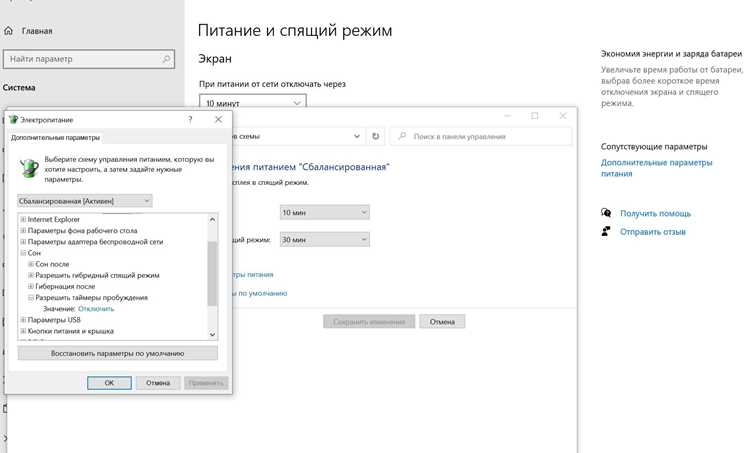Click the help question mark in Электропитание dialog
The height and width of the screenshot is (453, 750).
point(190,120)
